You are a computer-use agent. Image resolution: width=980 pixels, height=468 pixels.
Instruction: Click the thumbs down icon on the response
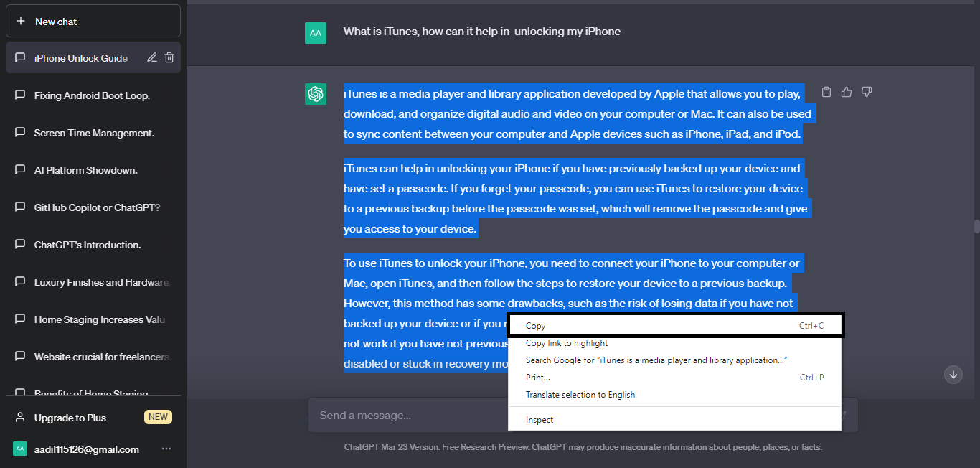pyautogui.click(x=867, y=92)
